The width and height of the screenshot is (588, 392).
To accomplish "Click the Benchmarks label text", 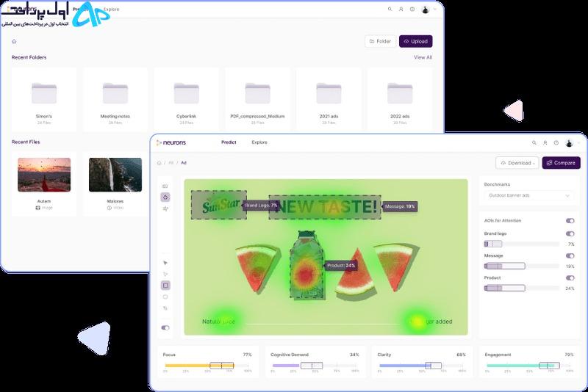I will click(x=497, y=184).
